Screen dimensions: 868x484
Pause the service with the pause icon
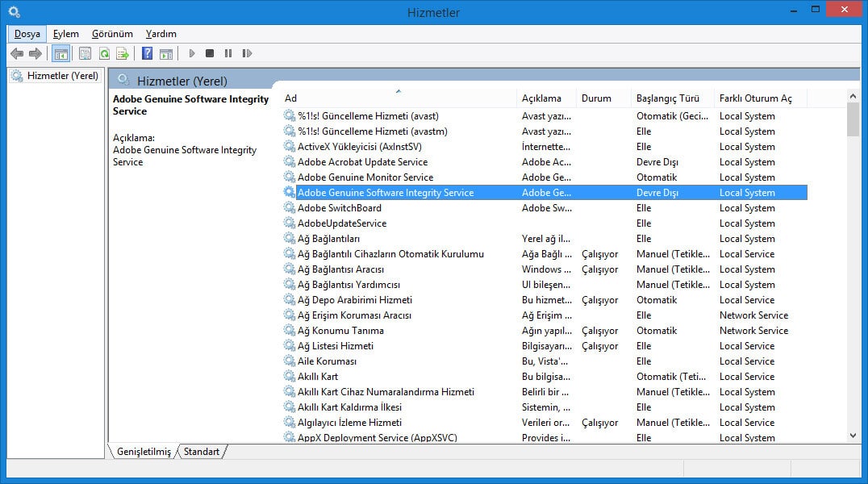click(x=228, y=54)
